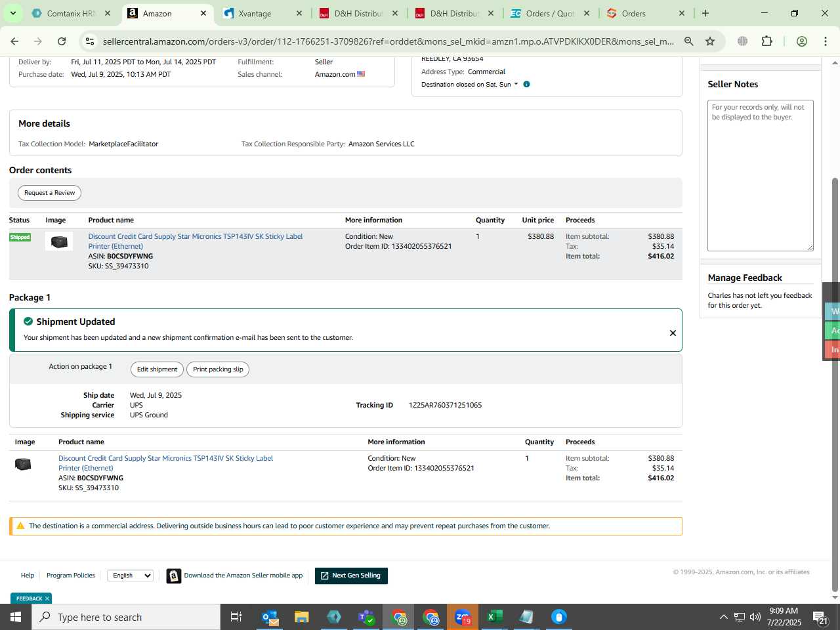Screen dimensions: 840x630
Task: Open the Star Micronics product link in Order contents
Action: 195,241
